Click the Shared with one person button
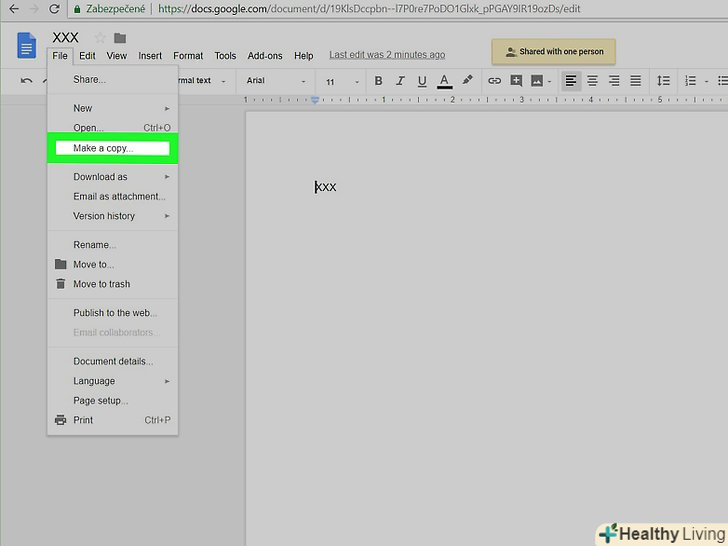 point(554,52)
